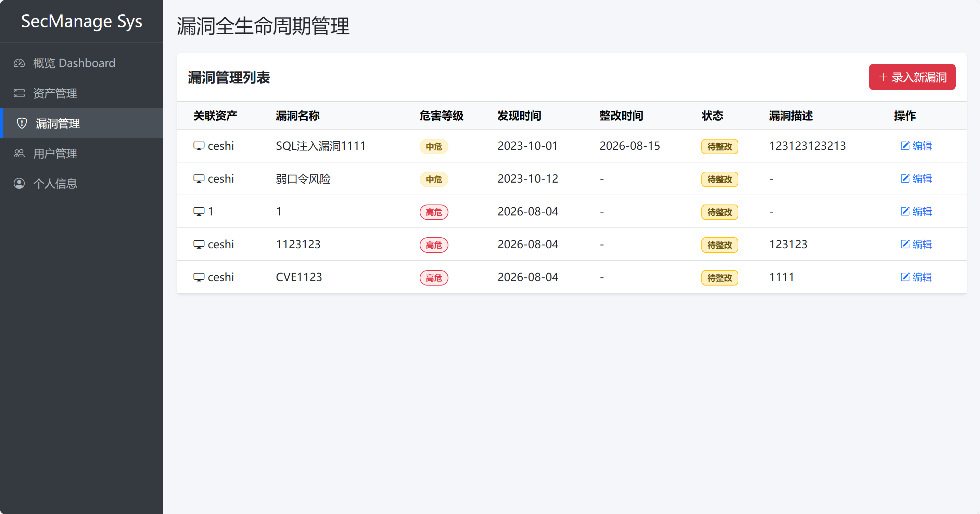Click the shield icon for 漏洞管理
The image size is (980, 514).
coord(22,123)
